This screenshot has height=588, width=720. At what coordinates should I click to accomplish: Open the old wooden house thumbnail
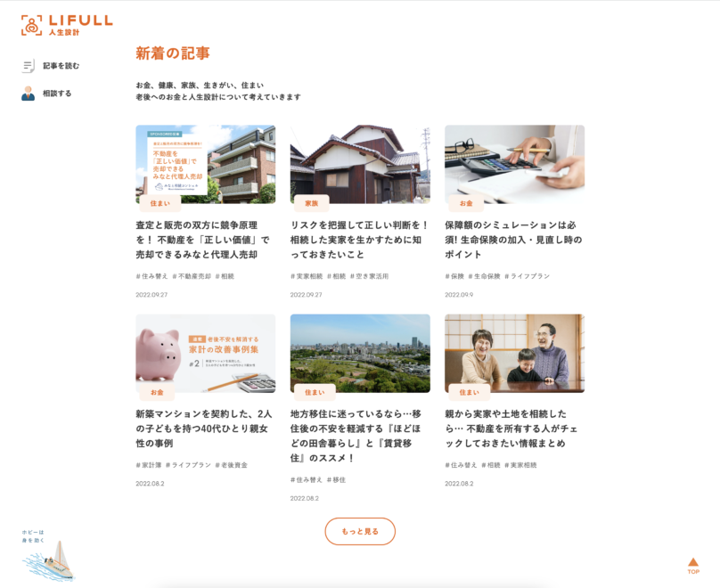360,164
